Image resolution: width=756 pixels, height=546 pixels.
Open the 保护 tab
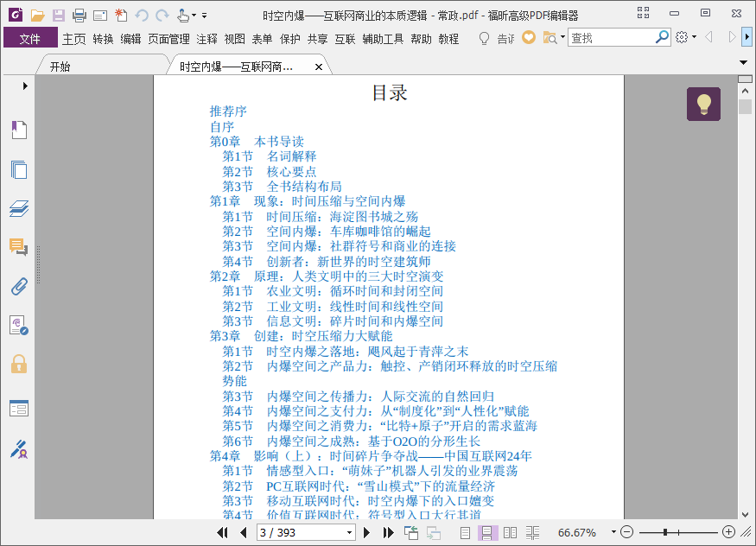[289, 39]
